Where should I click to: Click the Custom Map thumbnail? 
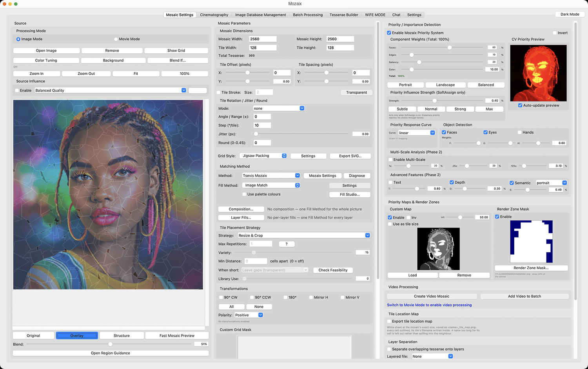coord(439,249)
